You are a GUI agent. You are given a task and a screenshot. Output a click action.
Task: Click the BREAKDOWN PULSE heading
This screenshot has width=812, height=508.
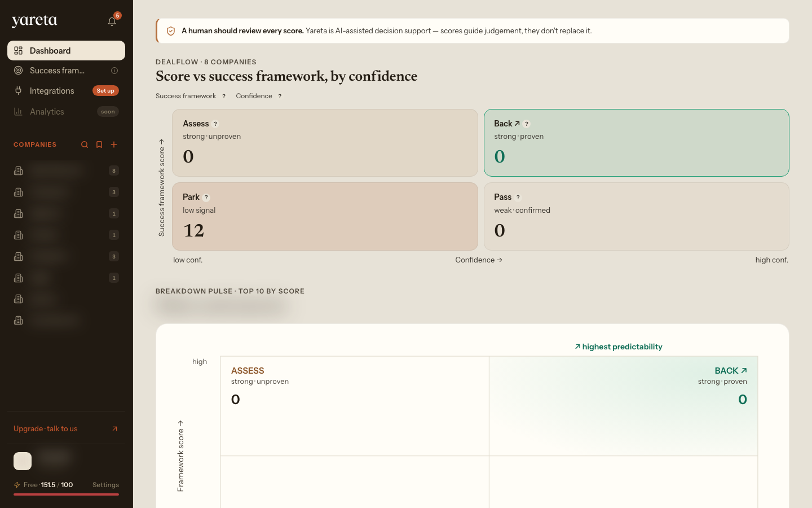click(x=230, y=291)
